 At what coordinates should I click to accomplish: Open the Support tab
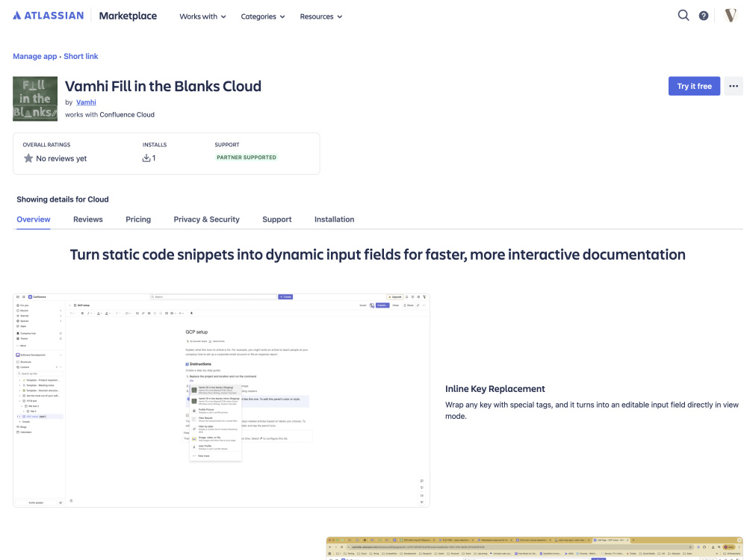coord(277,219)
